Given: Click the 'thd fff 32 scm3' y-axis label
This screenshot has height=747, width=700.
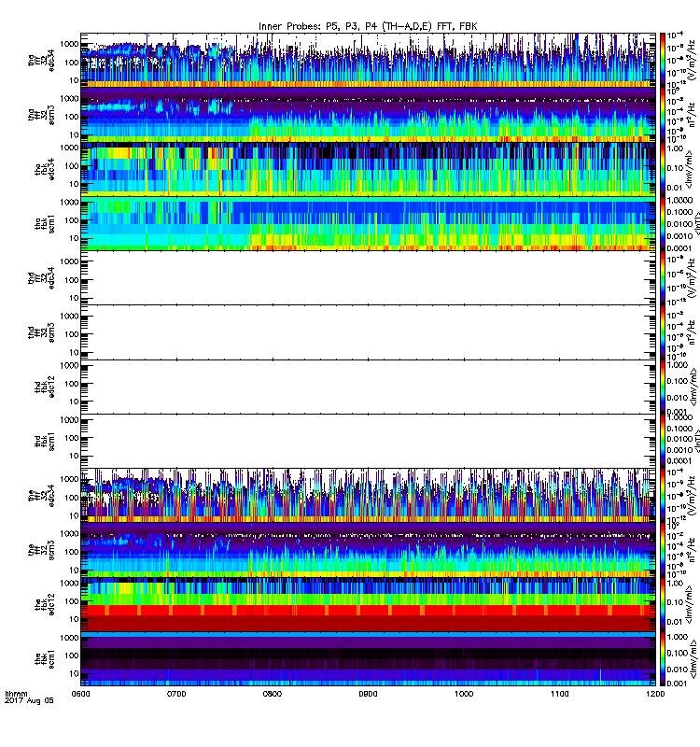Looking at the screenshot, I should (x=41, y=332).
